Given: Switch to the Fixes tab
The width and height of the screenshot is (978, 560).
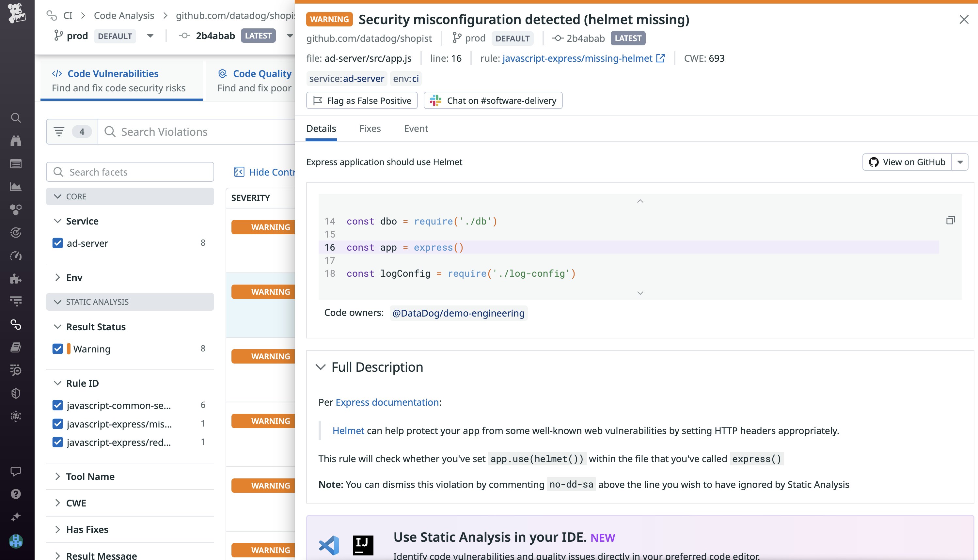Looking at the screenshot, I should point(370,129).
